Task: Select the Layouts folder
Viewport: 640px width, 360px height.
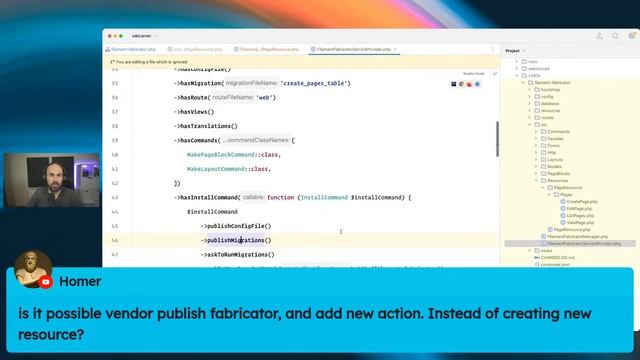Action: tap(552, 160)
